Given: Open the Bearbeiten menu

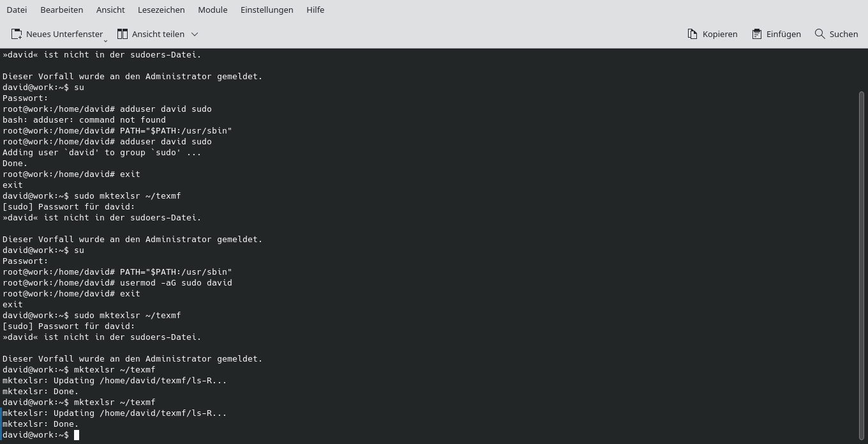Looking at the screenshot, I should pos(61,10).
